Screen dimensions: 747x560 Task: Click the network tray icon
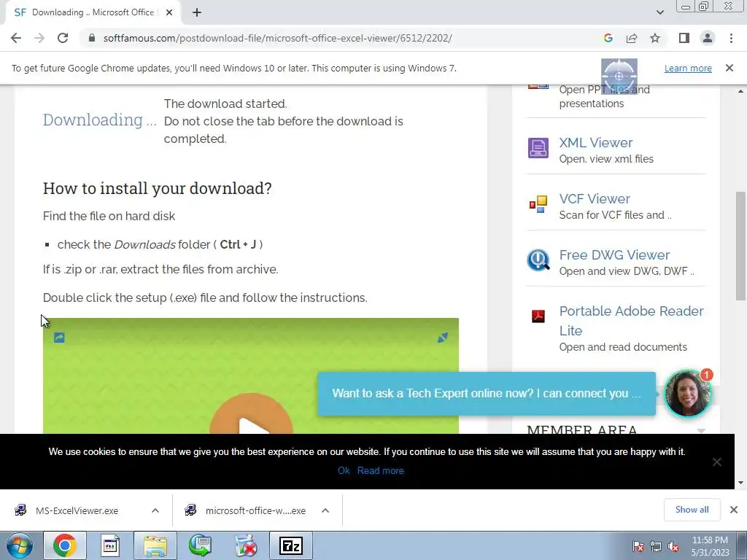[656, 547]
